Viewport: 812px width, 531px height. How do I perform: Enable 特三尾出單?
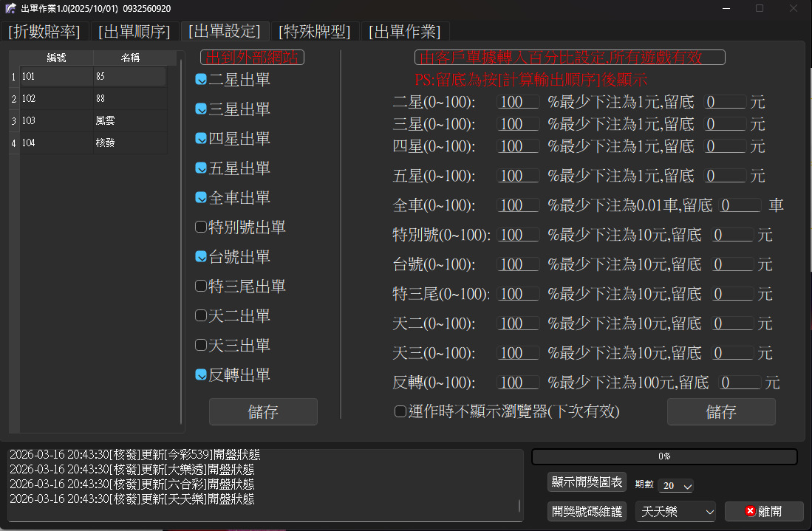point(200,286)
